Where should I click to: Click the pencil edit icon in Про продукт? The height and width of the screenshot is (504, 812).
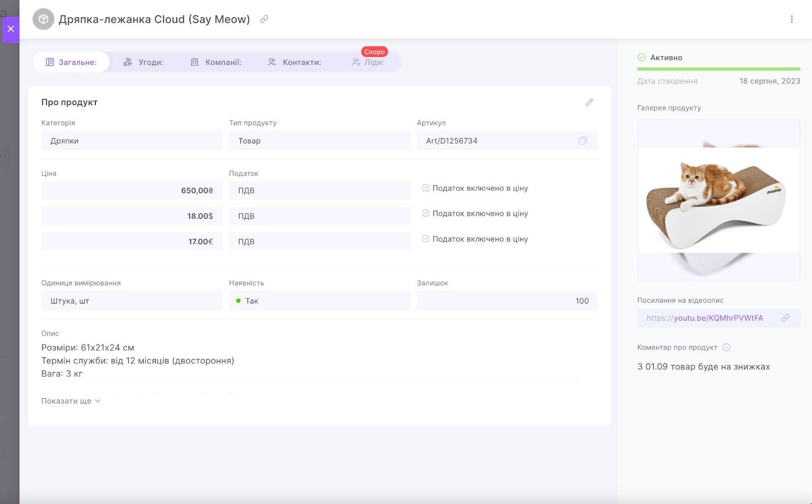[589, 103]
